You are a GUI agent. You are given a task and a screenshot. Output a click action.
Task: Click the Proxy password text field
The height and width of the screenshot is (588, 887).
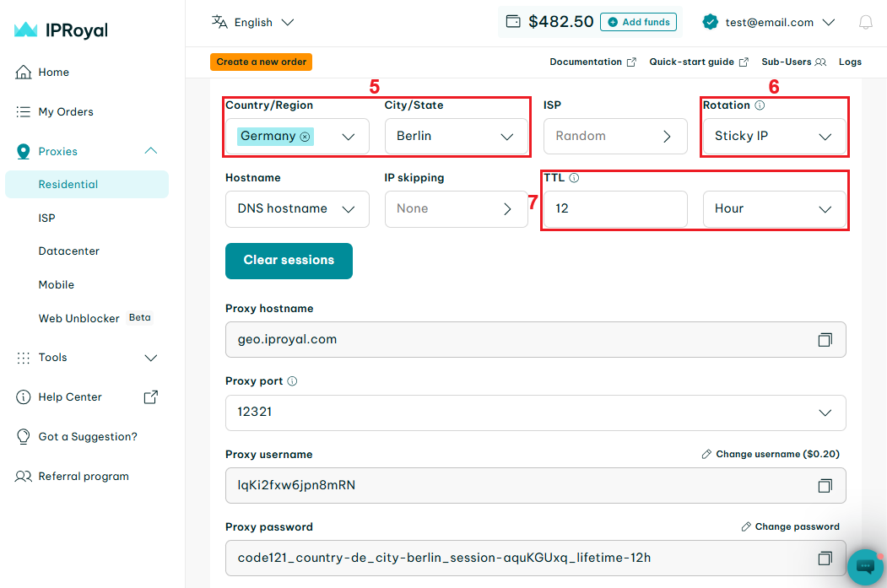tap(536, 558)
